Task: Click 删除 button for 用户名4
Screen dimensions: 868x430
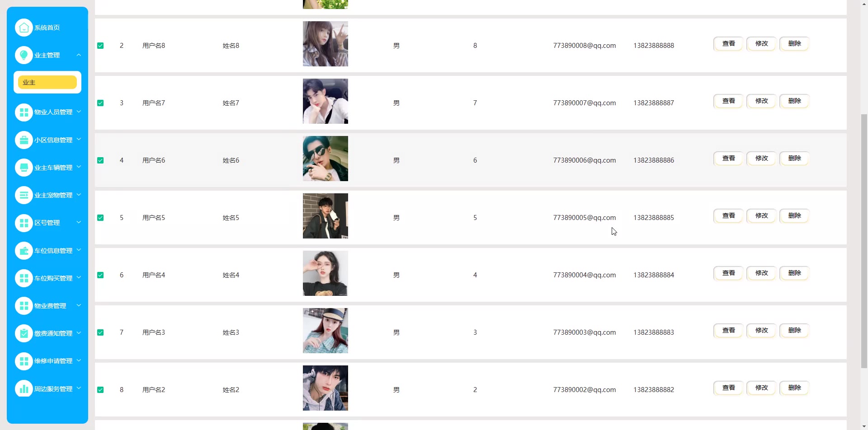Action: [794, 273]
